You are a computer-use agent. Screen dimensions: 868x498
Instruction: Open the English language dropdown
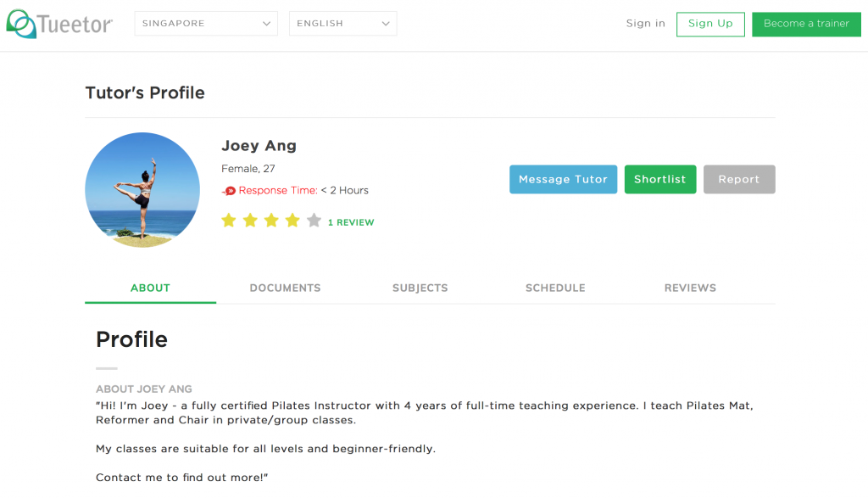click(x=342, y=23)
